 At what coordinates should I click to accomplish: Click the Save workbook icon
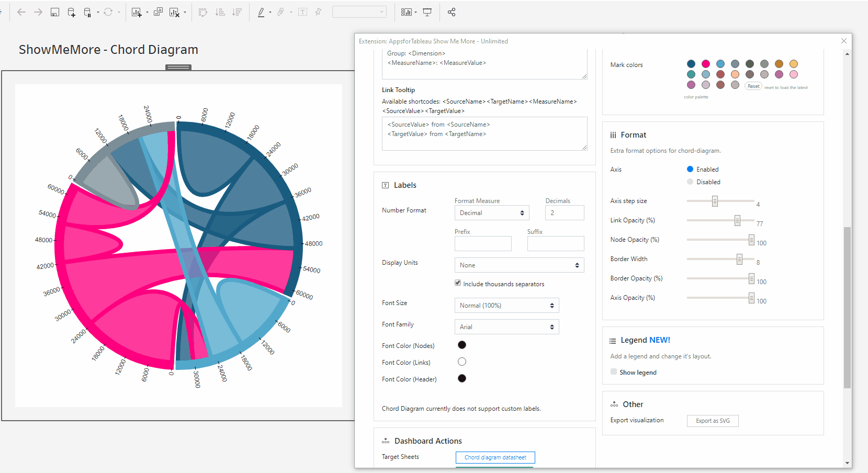pos(55,12)
